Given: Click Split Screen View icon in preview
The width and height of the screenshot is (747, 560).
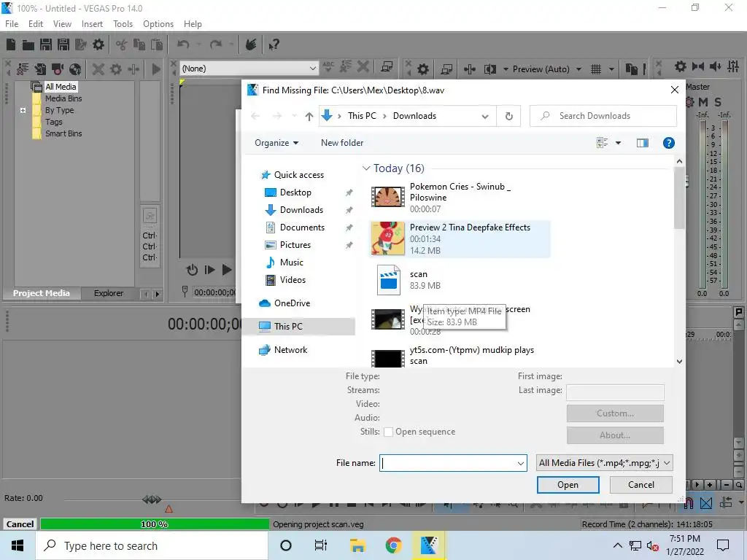Looking at the screenshot, I should (x=490, y=69).
